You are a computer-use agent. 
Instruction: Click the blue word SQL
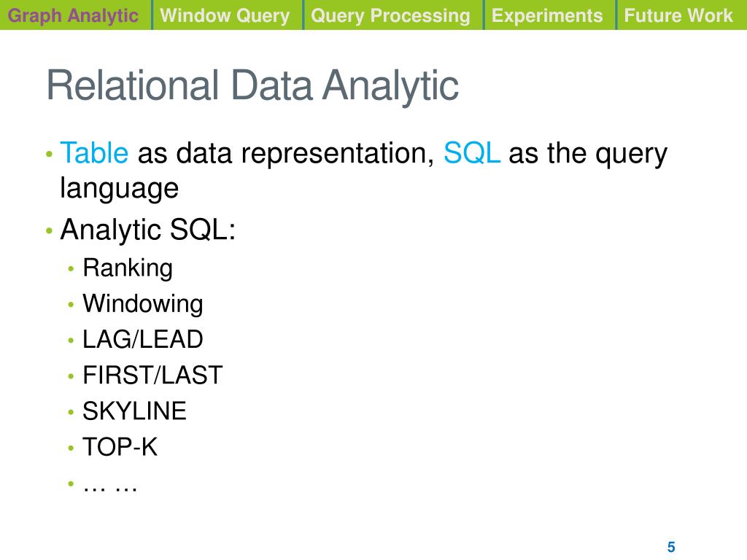[472, 153]
